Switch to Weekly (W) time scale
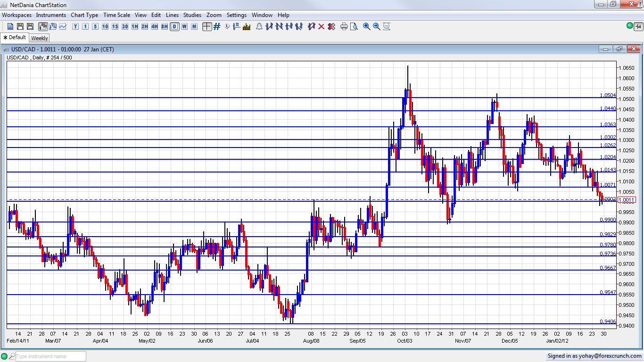The height and width of the screenshot is (362, 644). (184, 26)
